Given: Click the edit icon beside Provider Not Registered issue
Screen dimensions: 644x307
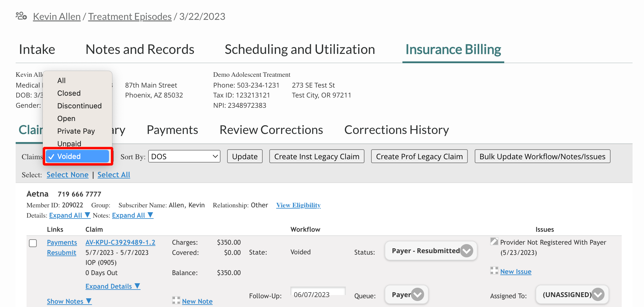Looking at the screenshot, I should [494, 241].
